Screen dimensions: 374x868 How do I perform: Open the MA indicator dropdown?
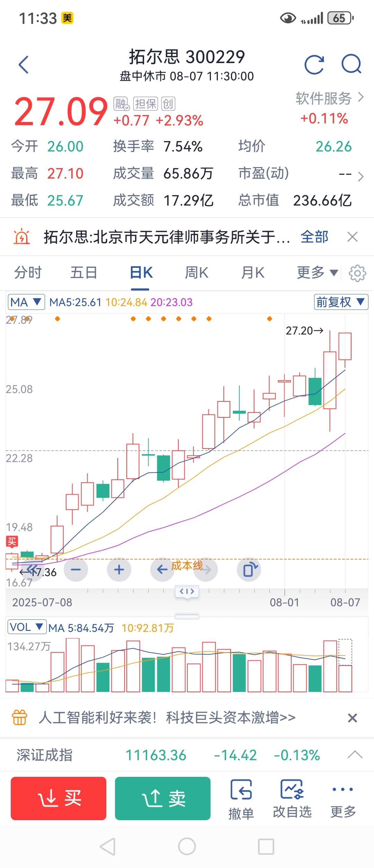[26, 302]
